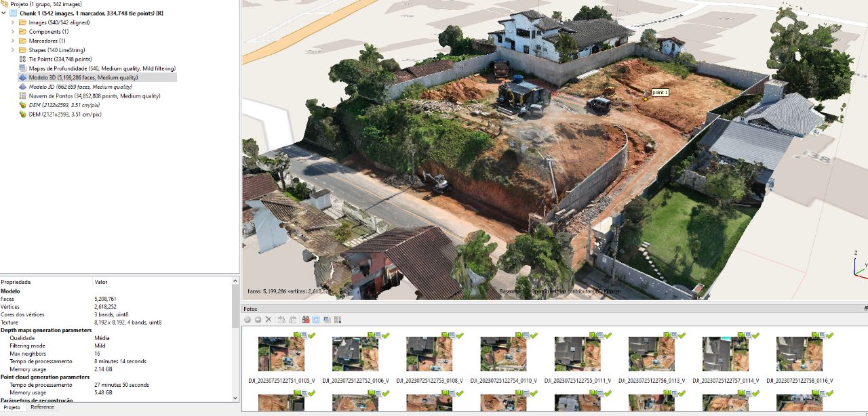Toggle the highlighted show images button in Fotos
The width and height of the screenshot is (868, 416).
coord(316,319)
